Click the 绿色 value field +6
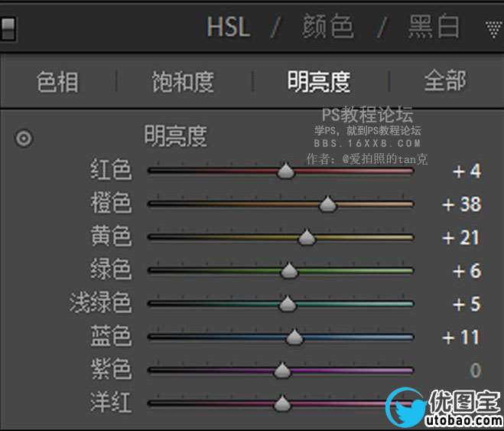Screen dimensions: 504x431 tap(467, 271)
